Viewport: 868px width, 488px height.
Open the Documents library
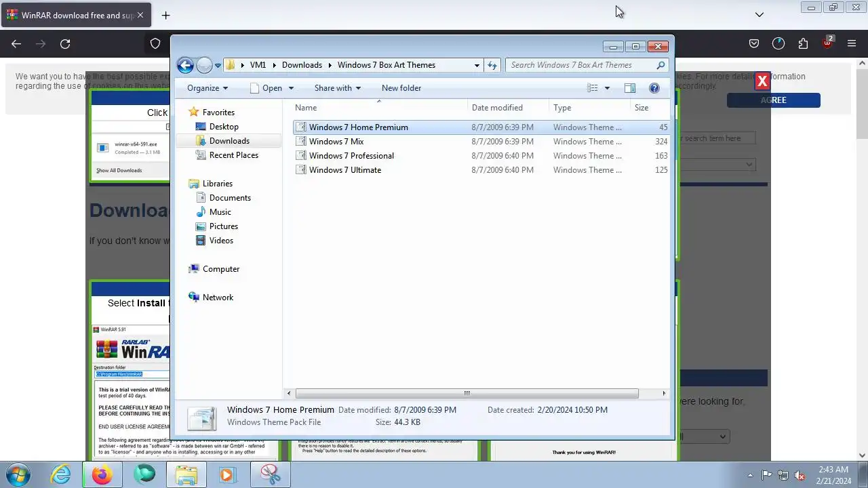(x=230, y=198)
